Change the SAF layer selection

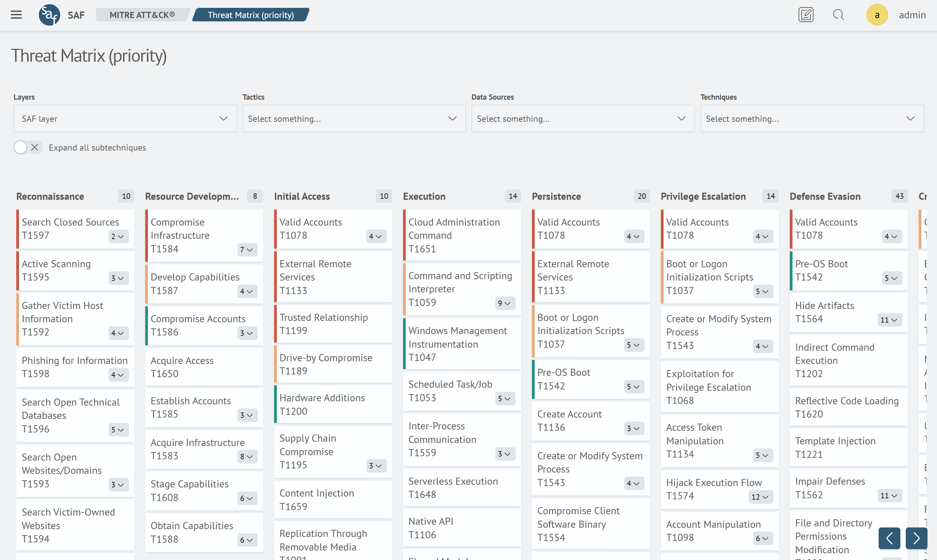click(x=125, y=118)
